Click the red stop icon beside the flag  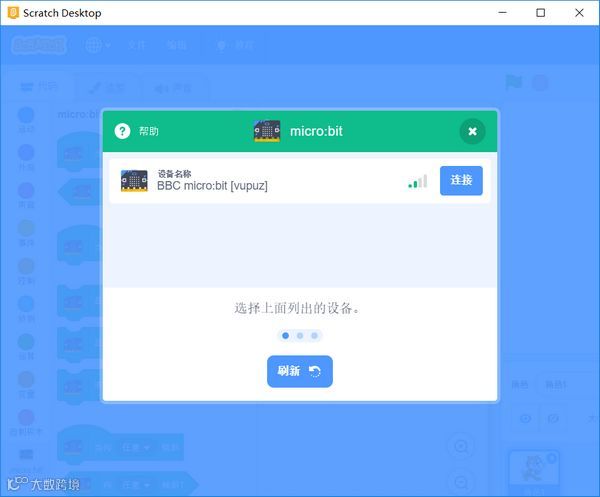[x=540, y=83]
